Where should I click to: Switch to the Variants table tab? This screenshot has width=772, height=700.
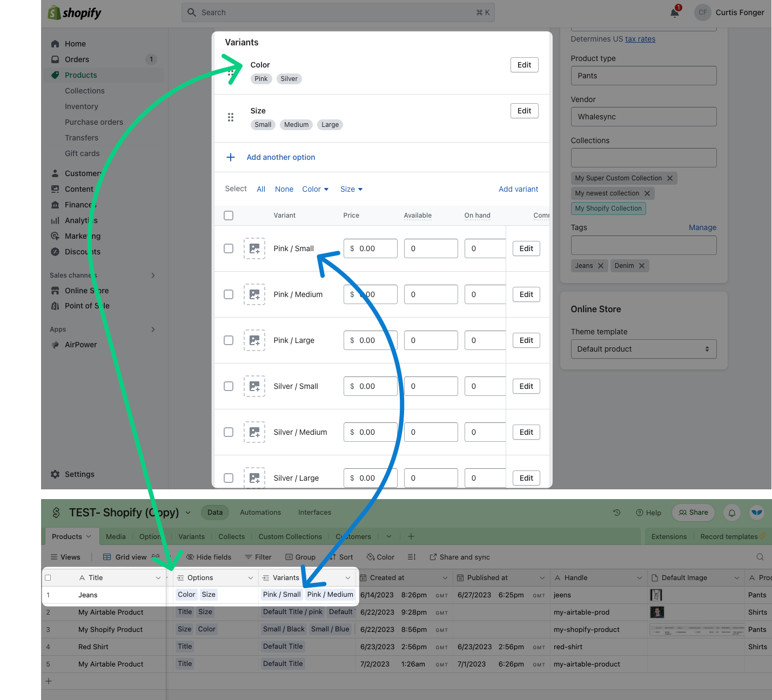(191, 536)
